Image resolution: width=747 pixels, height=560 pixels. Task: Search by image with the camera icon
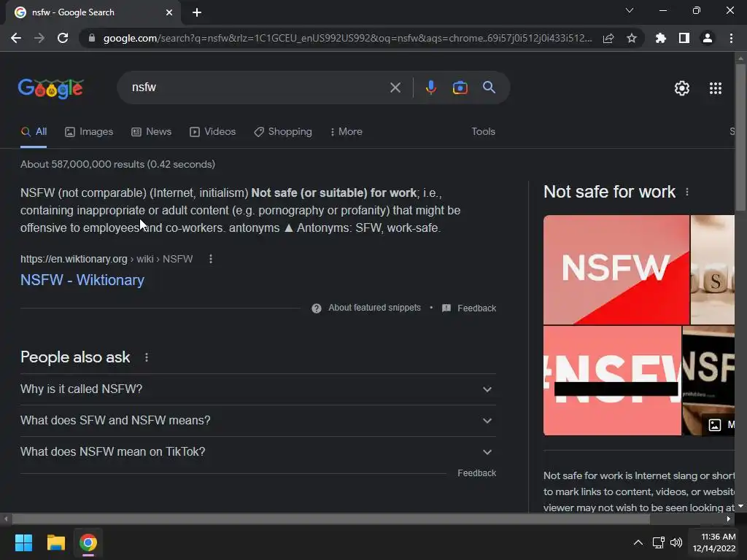[460, 87]
